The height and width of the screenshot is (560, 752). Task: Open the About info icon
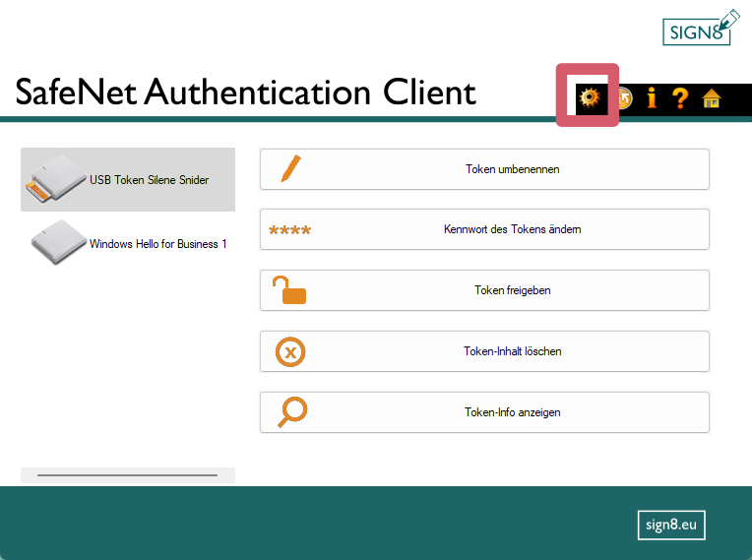pyautogui.click(x=652, y=97)
